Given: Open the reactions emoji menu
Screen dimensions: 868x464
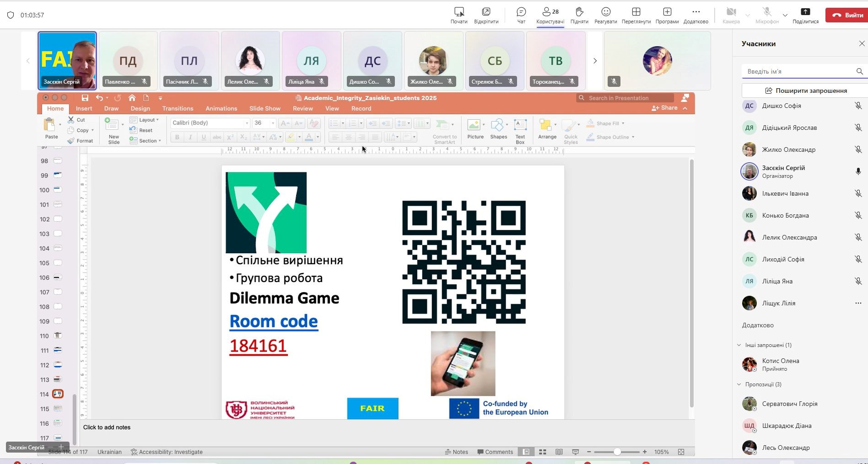Looking at the screenshot, I should 605,15.
